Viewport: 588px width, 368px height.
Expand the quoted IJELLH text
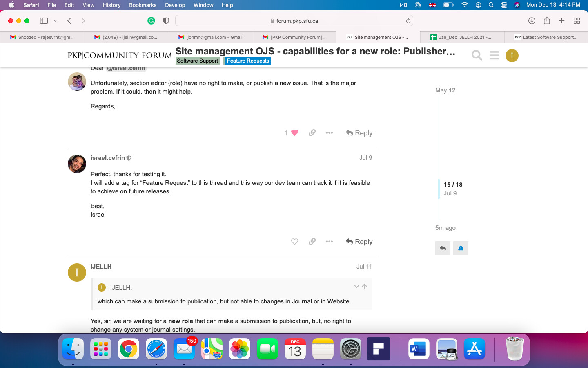click(356, 287)
